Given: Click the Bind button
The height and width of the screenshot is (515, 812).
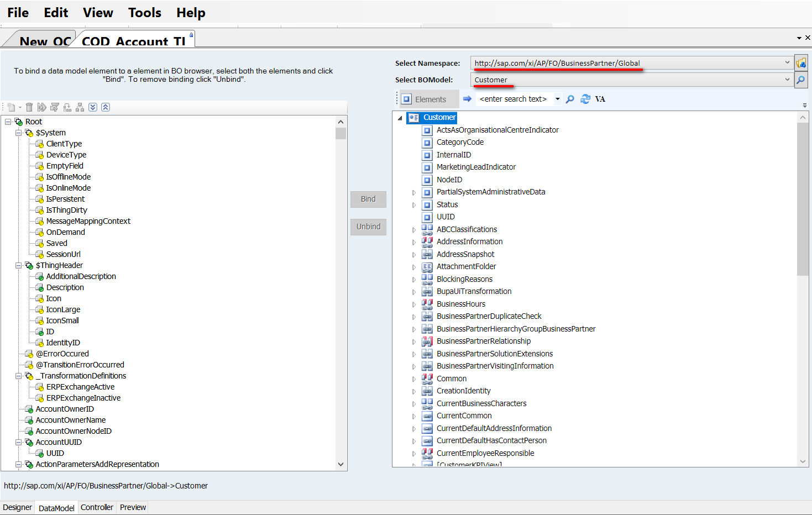Looking at the screenshot, I should (368, 199).
